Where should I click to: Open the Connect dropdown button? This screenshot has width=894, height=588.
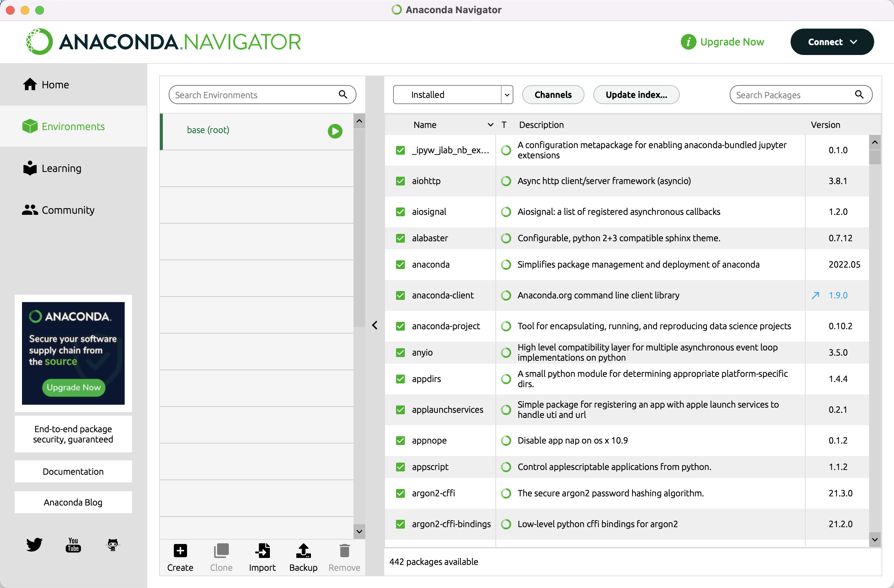tap(832, 42)
